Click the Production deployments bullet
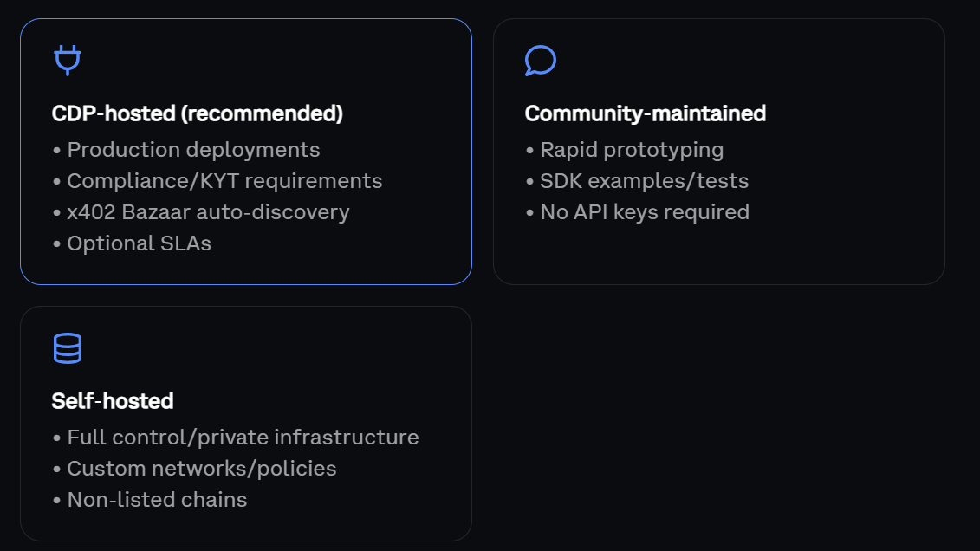980x551 pixels. click(x=193, y=150)
